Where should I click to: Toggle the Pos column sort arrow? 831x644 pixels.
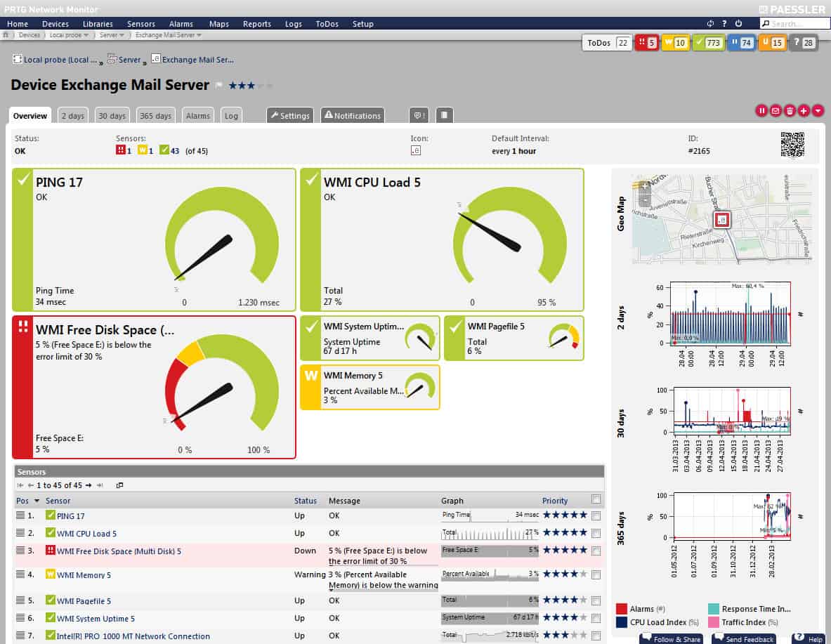(37, 500)
